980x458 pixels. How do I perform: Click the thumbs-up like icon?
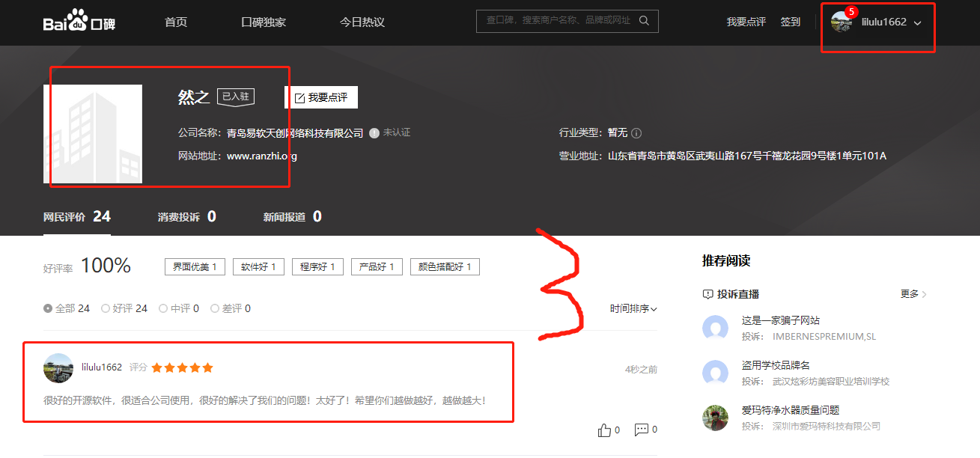click(x=605, y=430)
